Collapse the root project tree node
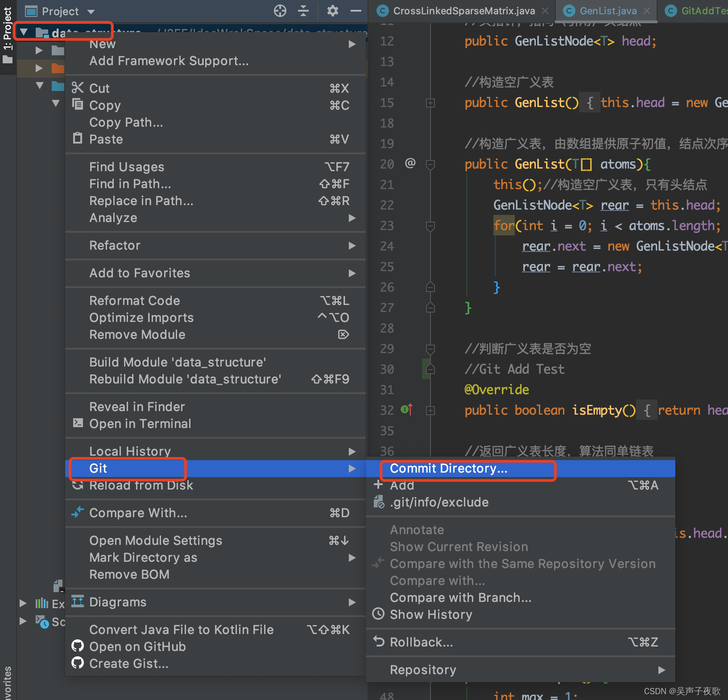The width and height of the screenshot is (728, 700). 24,32
